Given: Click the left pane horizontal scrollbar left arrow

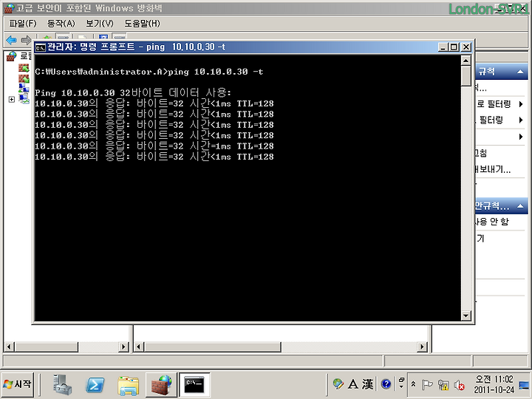Looking at the screenshot, I should 9,347.
